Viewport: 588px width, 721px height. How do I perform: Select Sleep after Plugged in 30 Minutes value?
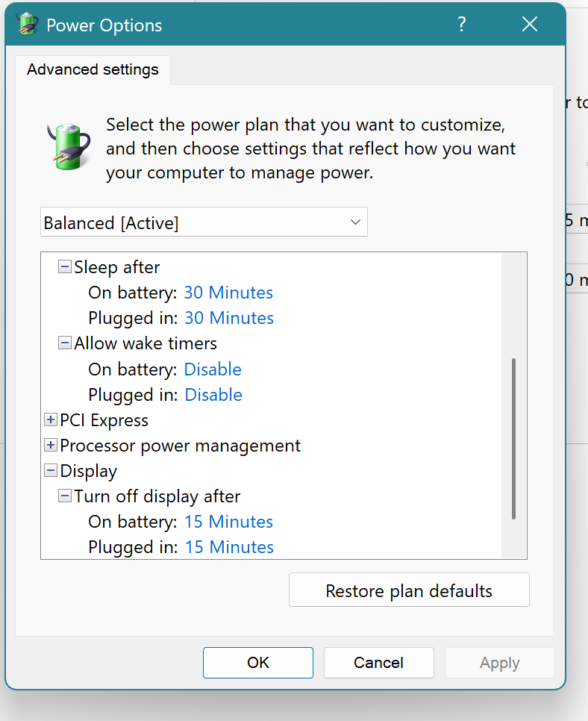coord(229,318)
